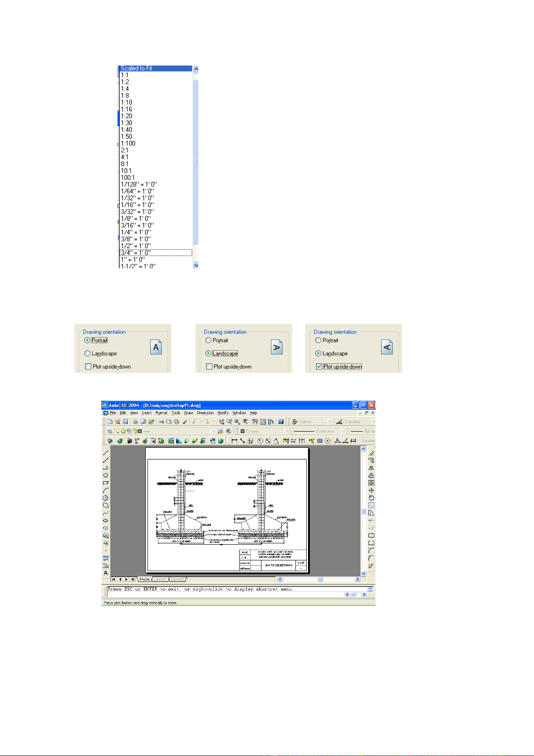
Task: Click the Erase tool icon
Action: coord(371,453)
